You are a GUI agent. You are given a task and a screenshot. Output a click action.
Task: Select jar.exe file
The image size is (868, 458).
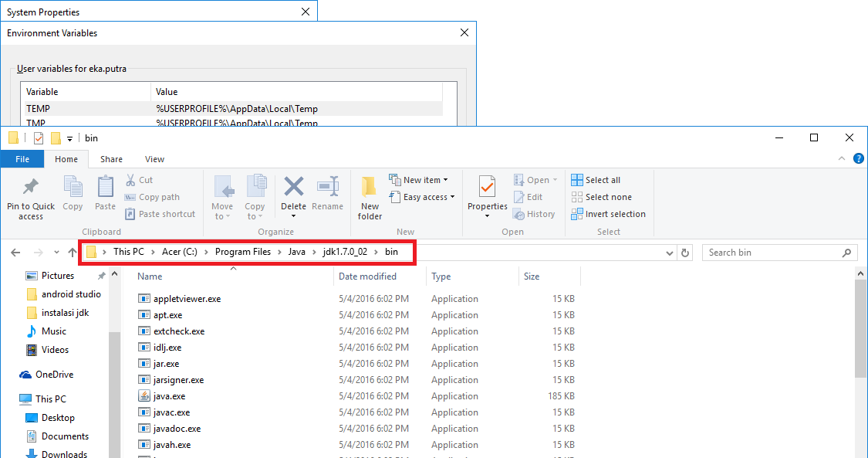coord(166,364)
